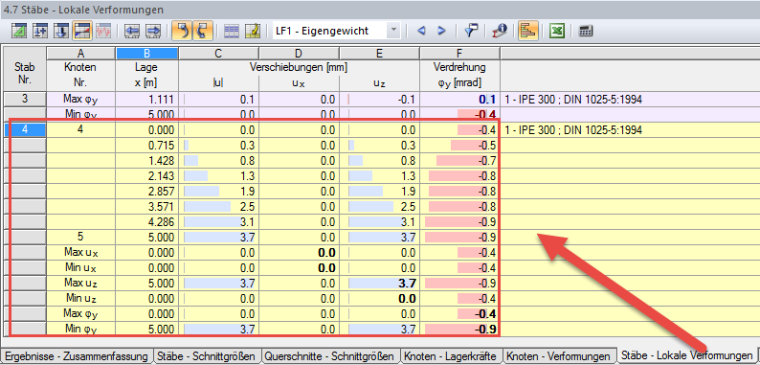
Task: Go to previous load case with left arrow
Action: (421, 31)
